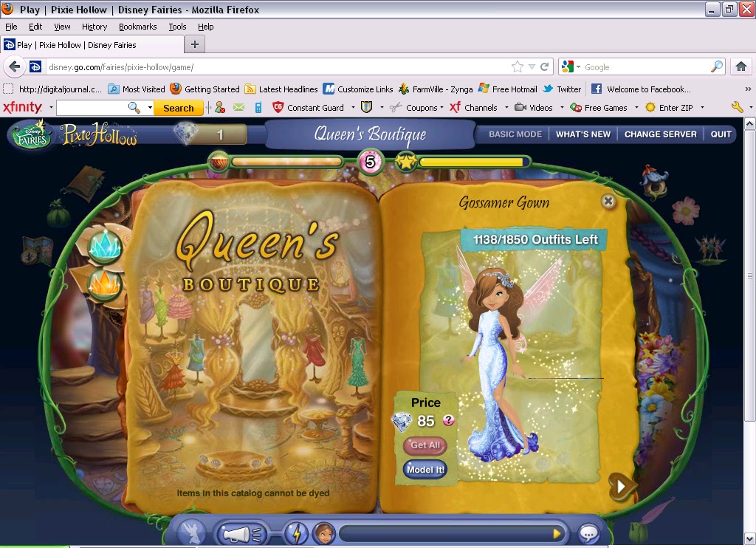Open URL history dropdown arrow
The width and height of the screenshot is (756, 548).
pyautogui.click(x=532, y=67)
